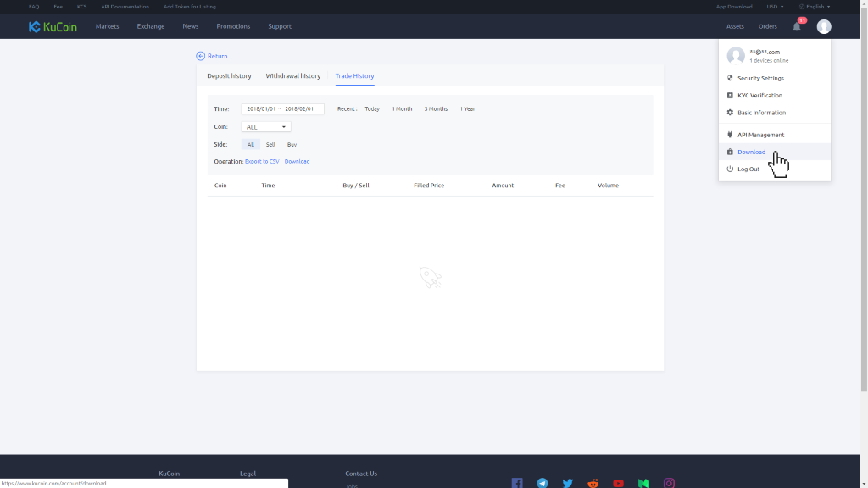Select the Sell side filter

point(270,145)
